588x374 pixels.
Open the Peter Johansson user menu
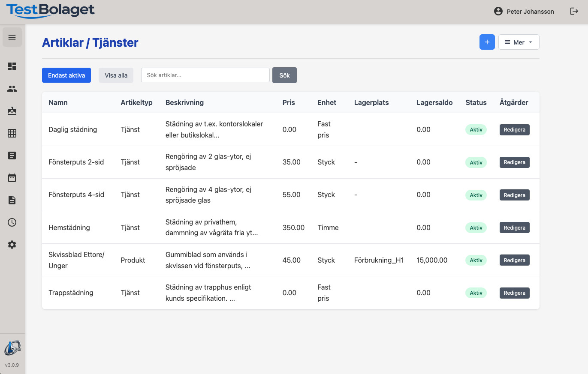pyautogui.click(x=524, y=12)
